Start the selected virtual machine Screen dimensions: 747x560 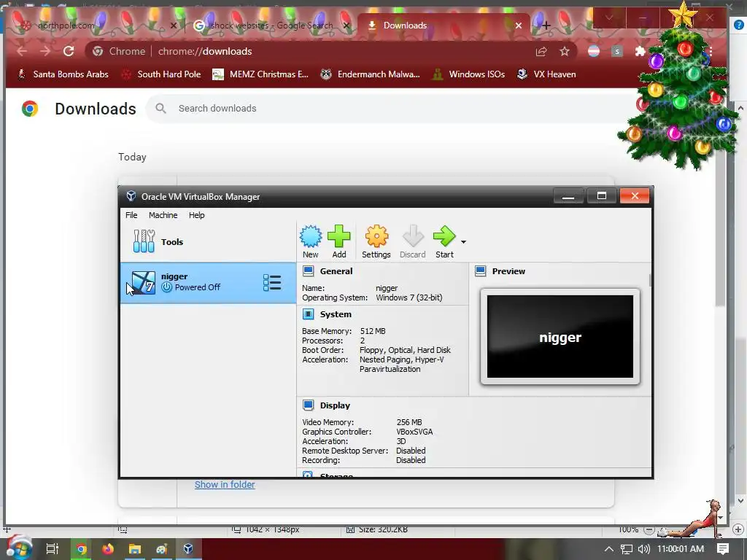coord(444,241)
